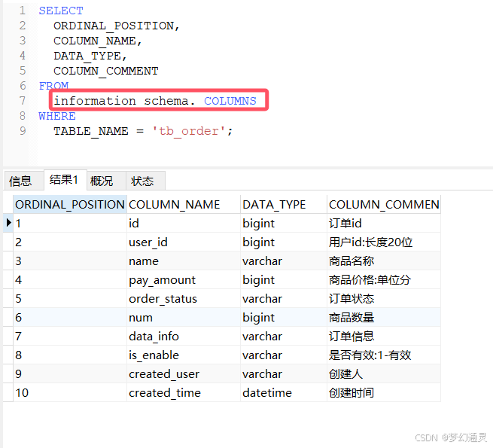Open the 状态 tab
The image size is (493, 448).
pos(145,181)
